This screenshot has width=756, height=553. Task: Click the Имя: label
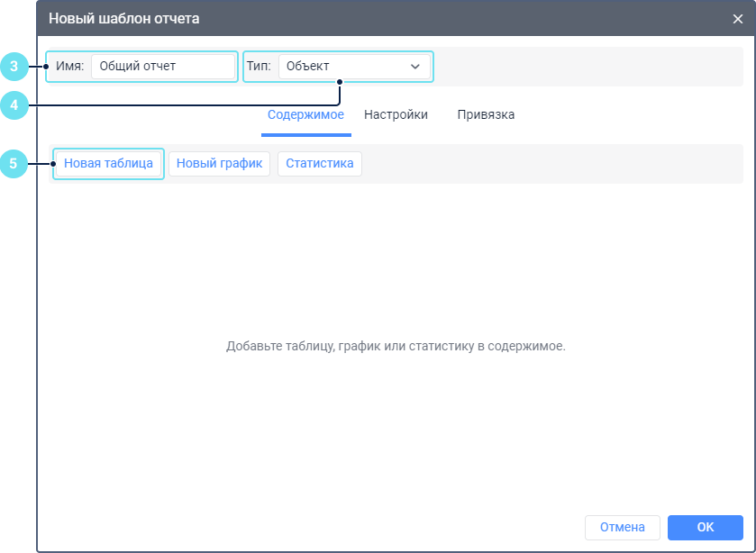(x=69, y=67)
